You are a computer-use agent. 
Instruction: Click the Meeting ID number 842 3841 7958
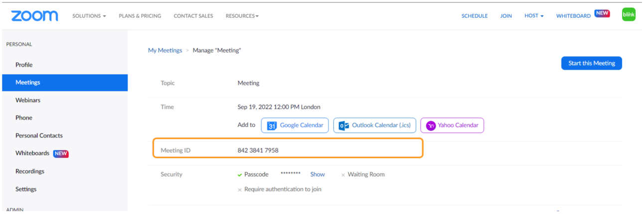[x=258, y=150]
